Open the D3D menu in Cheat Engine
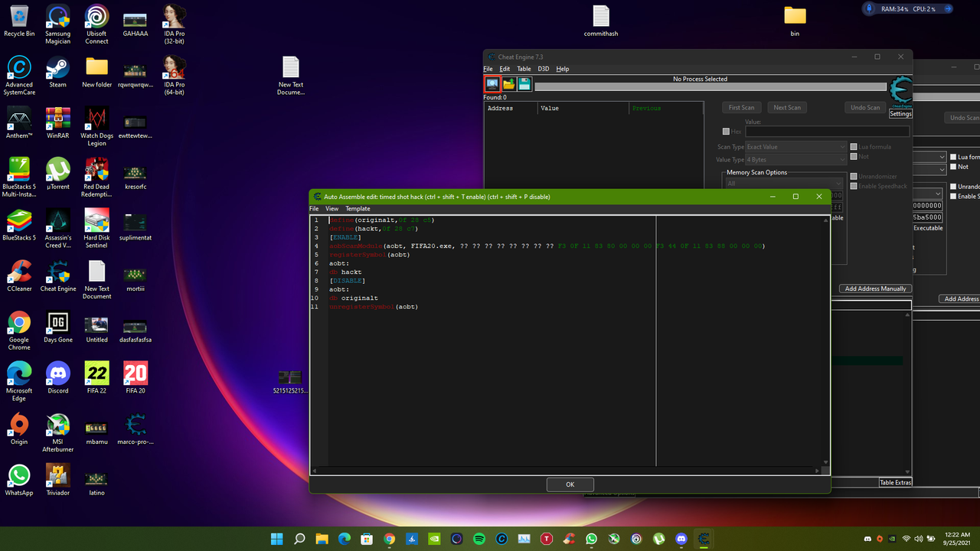This screenshot has height=551, width=980. pyautogui.click(x=543, y=69)
